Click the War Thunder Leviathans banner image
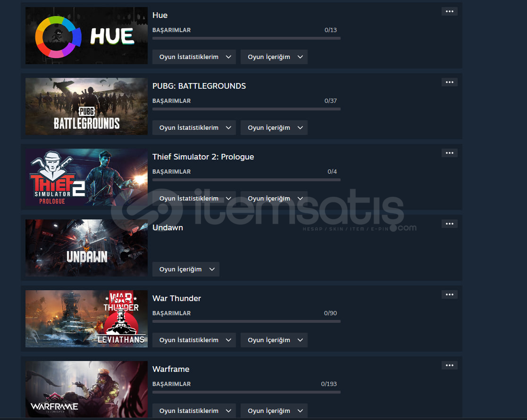The height and width of the screenshot is (420, 527). (x=86, y=319)
